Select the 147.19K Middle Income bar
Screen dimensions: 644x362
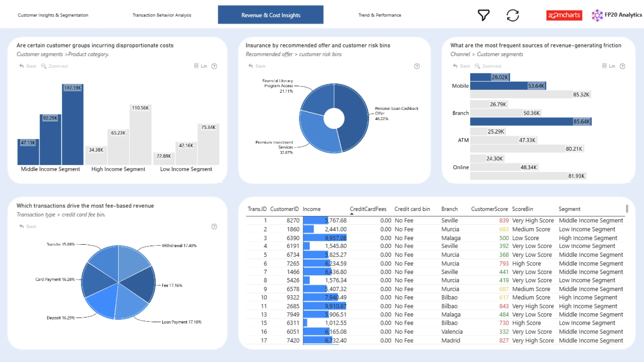73,124
